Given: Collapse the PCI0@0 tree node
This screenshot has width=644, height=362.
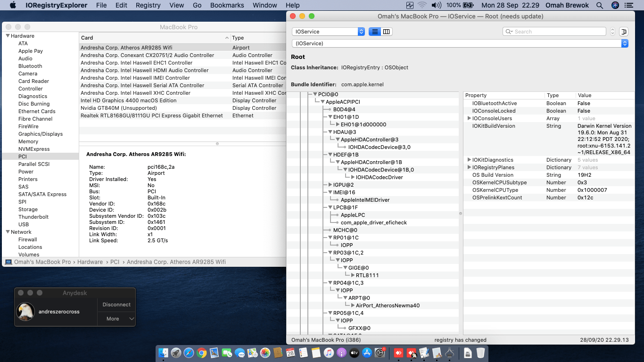Looking at the screenshot, I should pyautogui.click(x=315, y=94).
